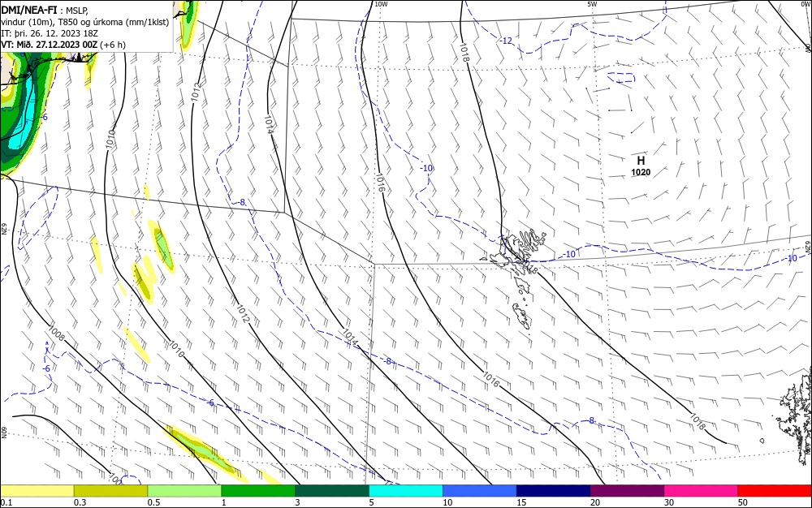Click the upper '1012' isobar label
Viewport: 812px width, 508px height.
(195, 91)
